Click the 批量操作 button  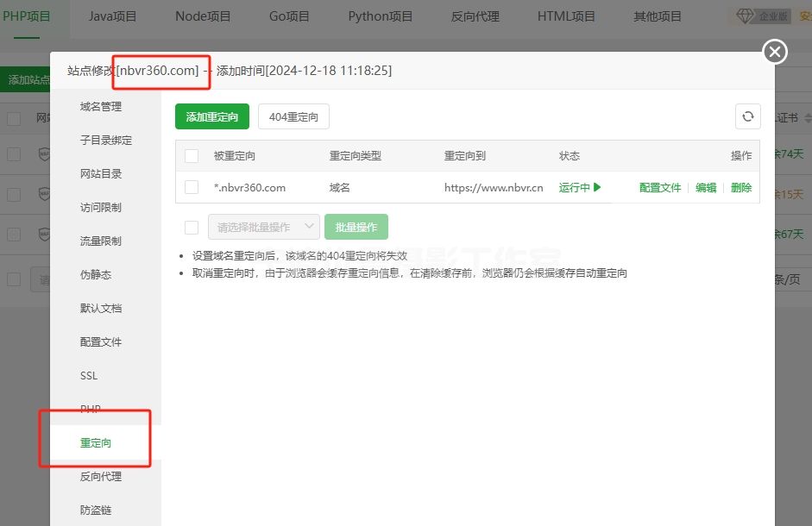(356, 228)
